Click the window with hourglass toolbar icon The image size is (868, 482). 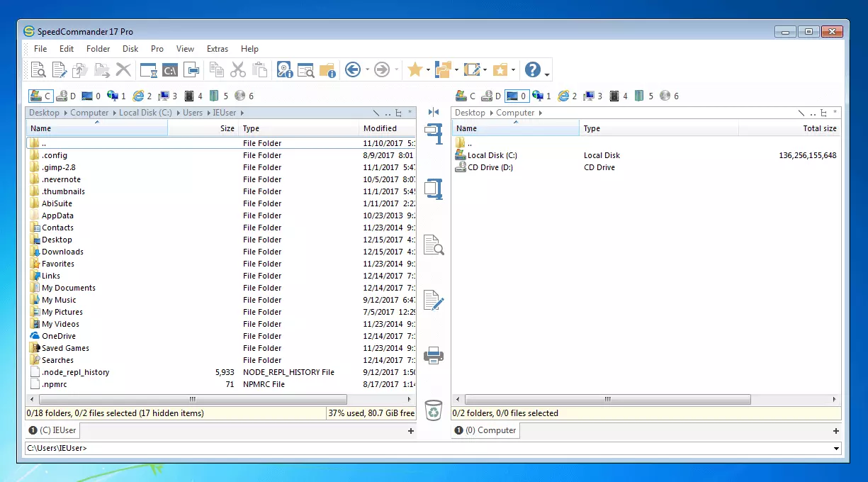point(148,69)
